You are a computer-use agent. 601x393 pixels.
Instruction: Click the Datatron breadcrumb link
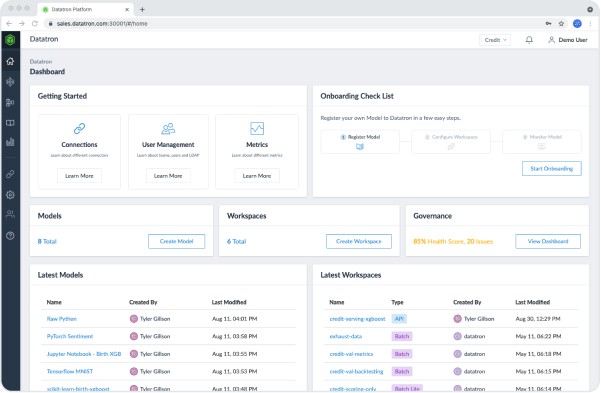[41, 61]
